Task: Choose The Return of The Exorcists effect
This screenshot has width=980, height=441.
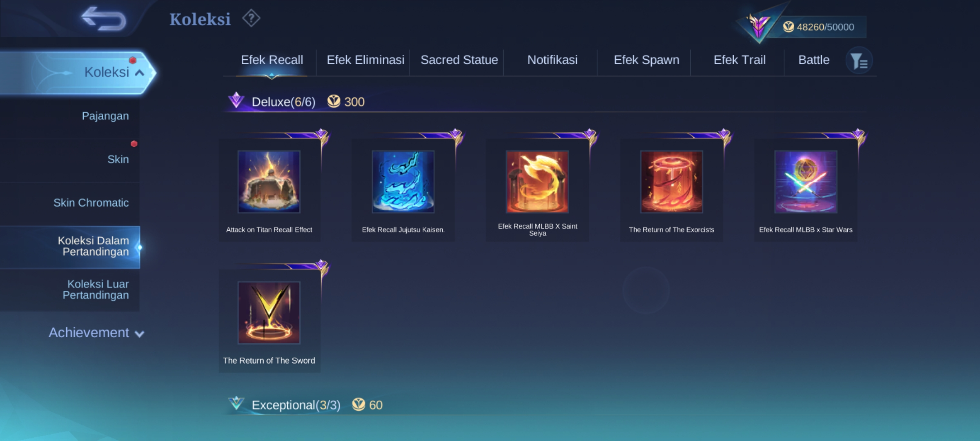Action: pos(672,182)
